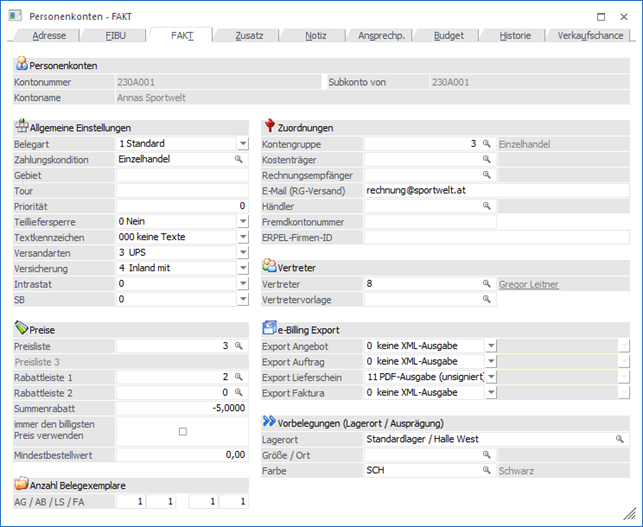Click the search icon in Zahlungskondition field
This screenshot has width=643, height=527.
(239, 159)
